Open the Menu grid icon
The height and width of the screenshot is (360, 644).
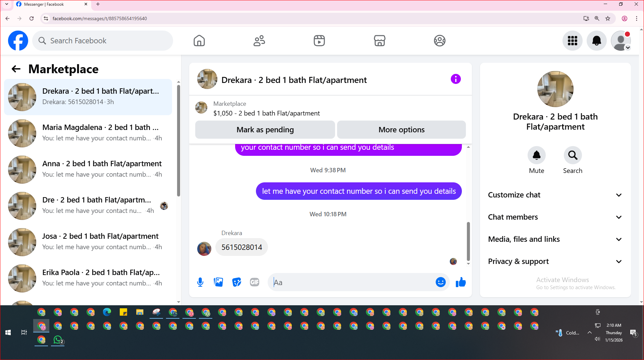click(x=573, y=41)
